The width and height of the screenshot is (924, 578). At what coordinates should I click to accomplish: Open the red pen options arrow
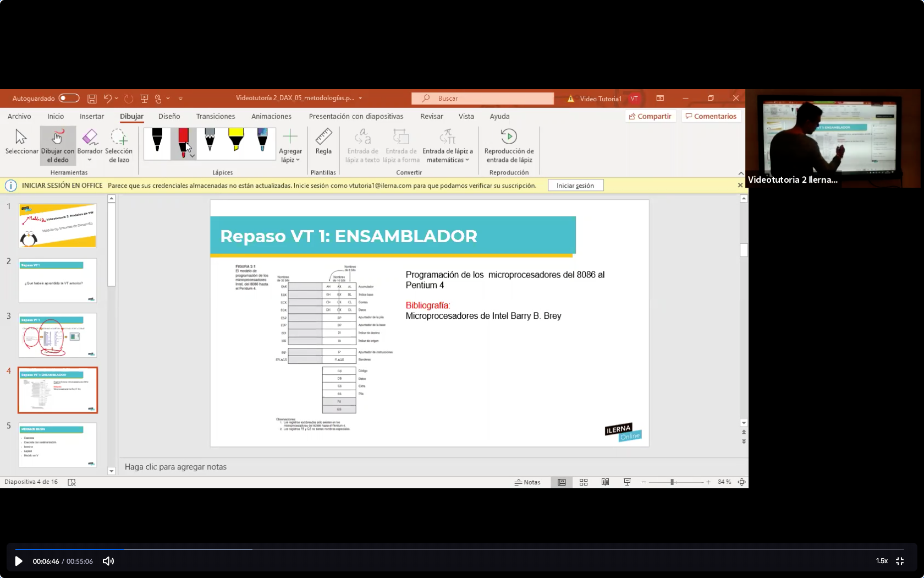click(x=192, y=156)
